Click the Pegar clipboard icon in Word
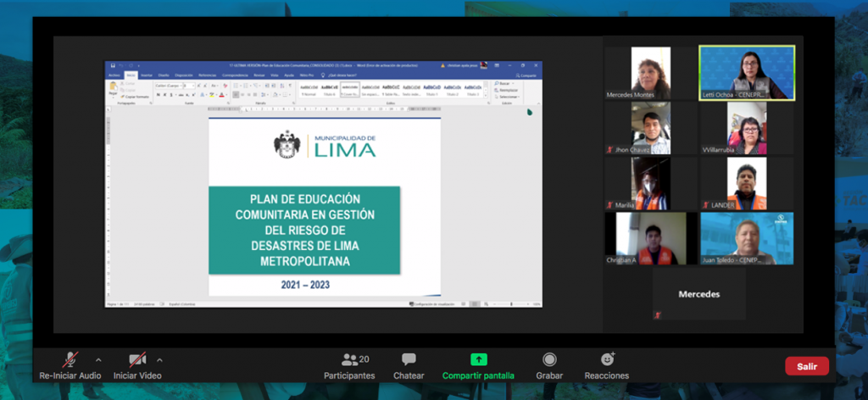The height and width of the screenshot is (400, 868). pos(114,87)
